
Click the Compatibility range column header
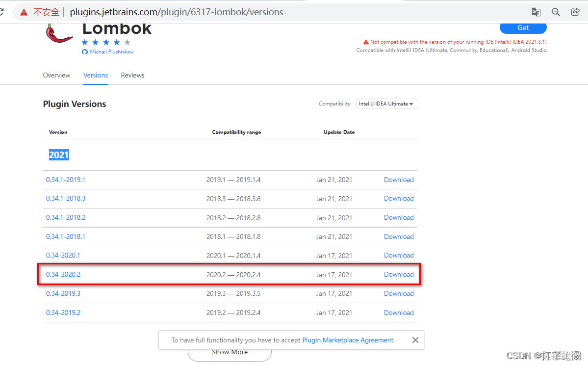[x=236, y=132]
